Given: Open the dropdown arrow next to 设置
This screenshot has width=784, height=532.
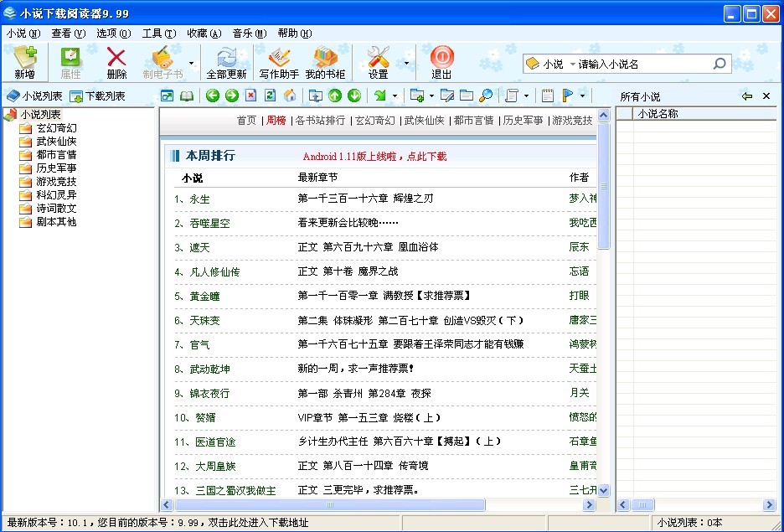Looking at the screenshot, I should click(406, 63).
